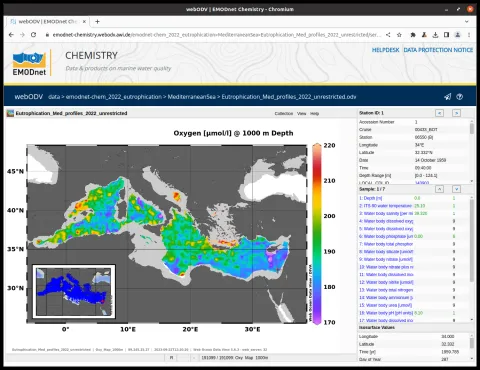
Task: Click the browser forward arrow
Action: click(x=22, y=35)
